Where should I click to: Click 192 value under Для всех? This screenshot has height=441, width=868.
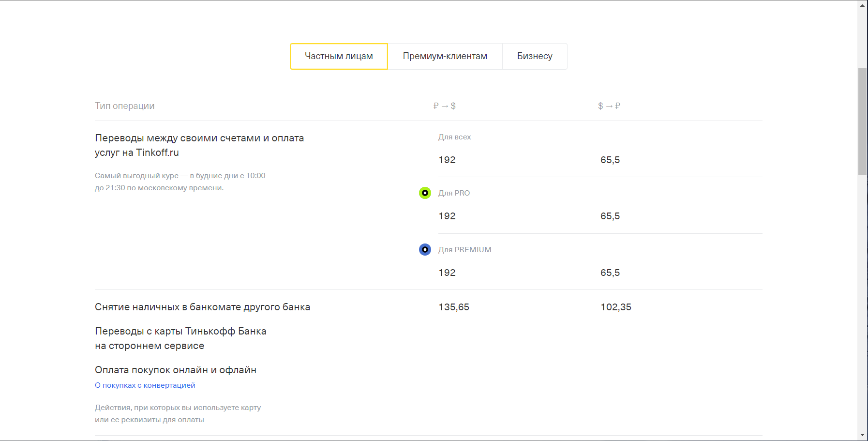tap(447, 160)
